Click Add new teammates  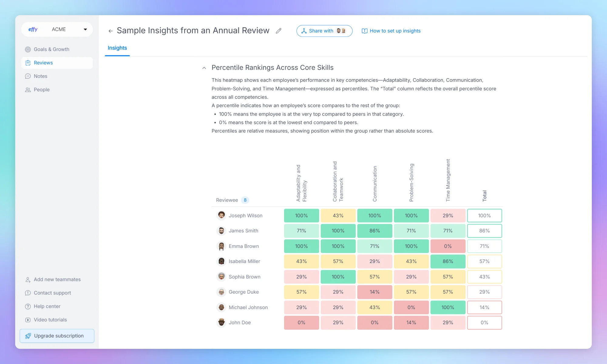coord(57,279)
